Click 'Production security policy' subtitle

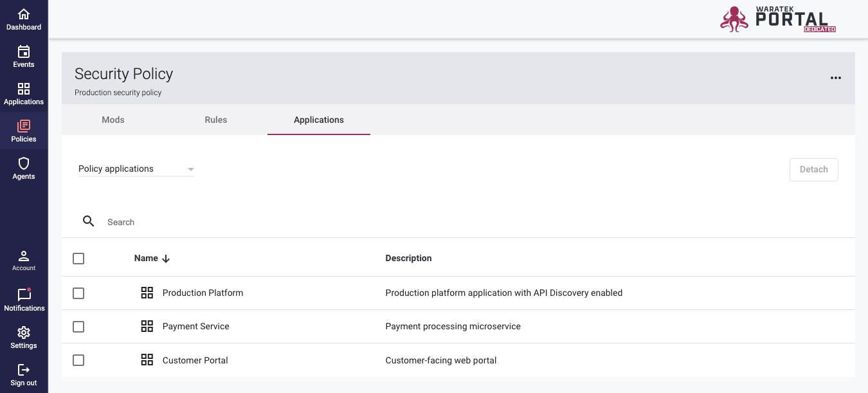click(118, 93)
